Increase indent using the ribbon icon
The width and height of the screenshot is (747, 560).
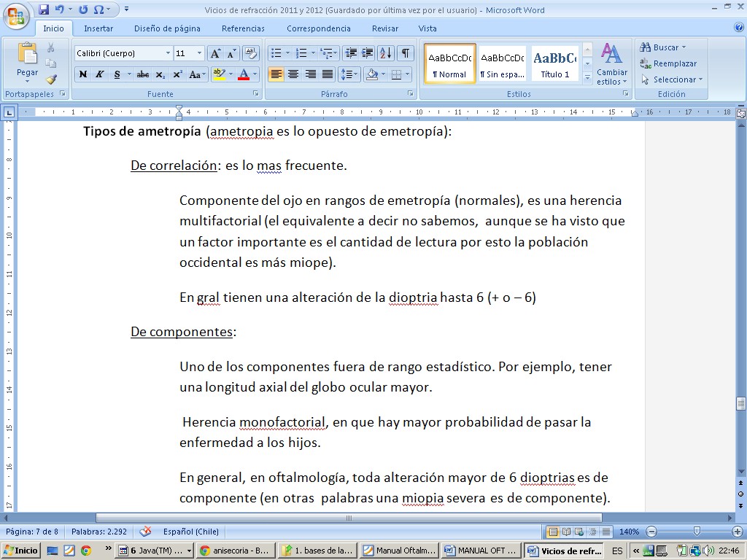pyautogui.click(x=367, y=53)
